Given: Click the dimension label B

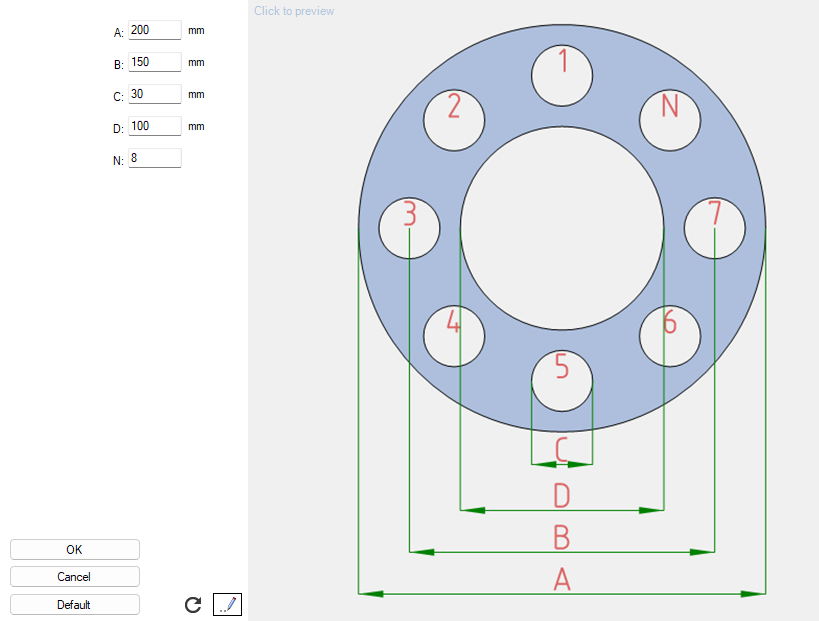Looking at the screenshot, I should [562, 539].
